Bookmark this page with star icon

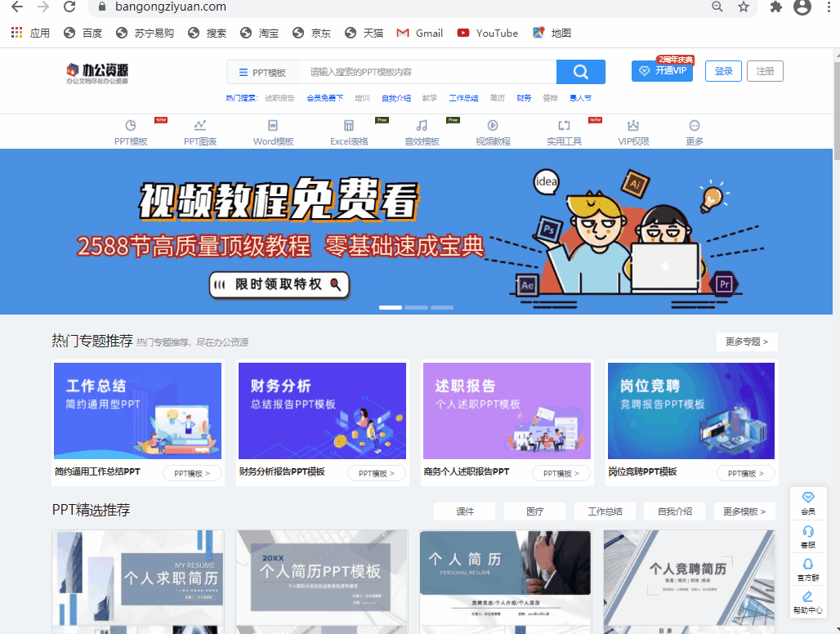pos(743,7)
